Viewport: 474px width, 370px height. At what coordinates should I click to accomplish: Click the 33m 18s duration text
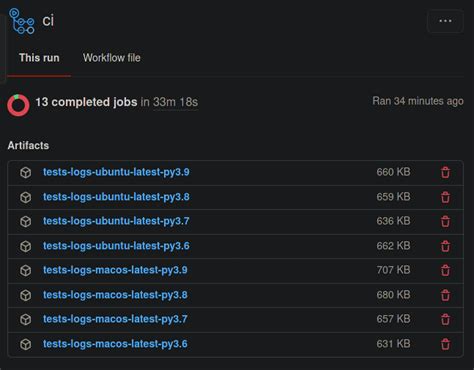[175, 102]
